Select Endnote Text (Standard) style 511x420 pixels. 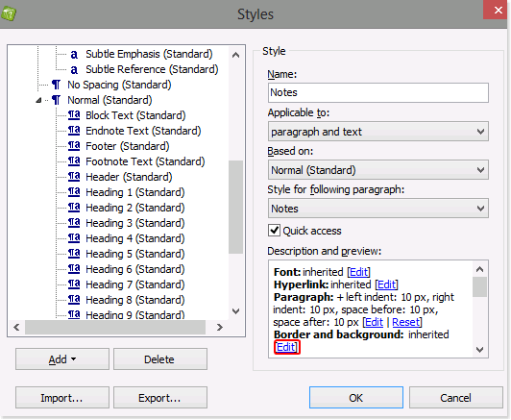pos(143,131)
